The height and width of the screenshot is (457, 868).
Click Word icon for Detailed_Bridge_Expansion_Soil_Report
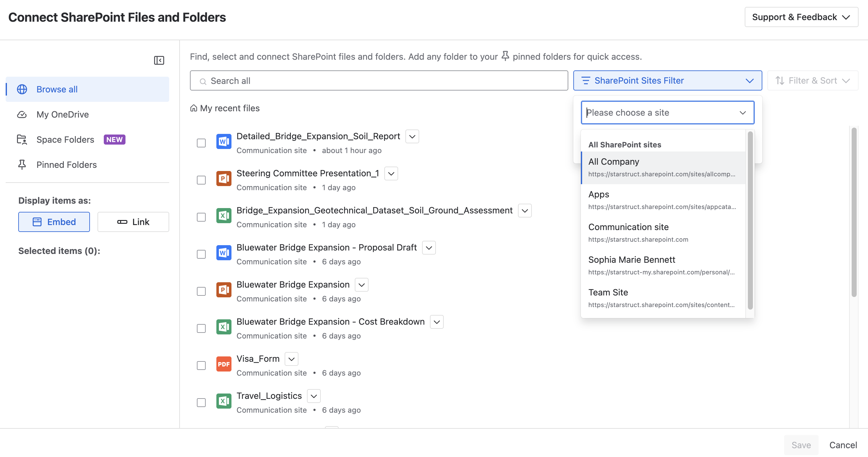(224, 141)
